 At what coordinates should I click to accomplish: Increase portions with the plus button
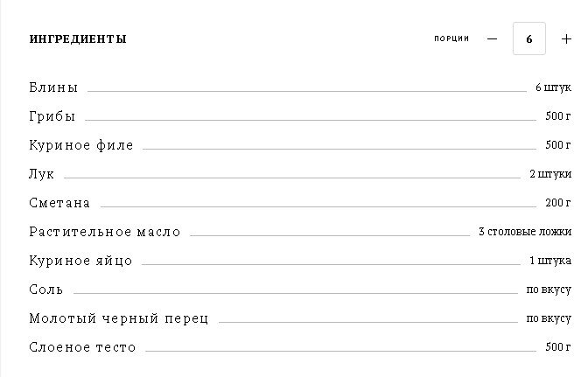[565, 39]
